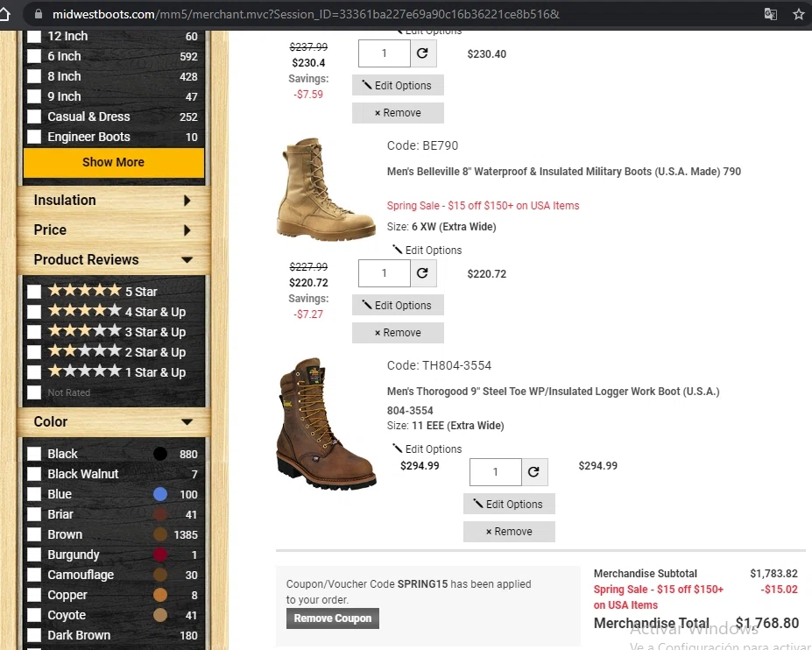Bookmark this page with the star icon
This screenshot has width=812, height=650.
(x=799, y=14)
